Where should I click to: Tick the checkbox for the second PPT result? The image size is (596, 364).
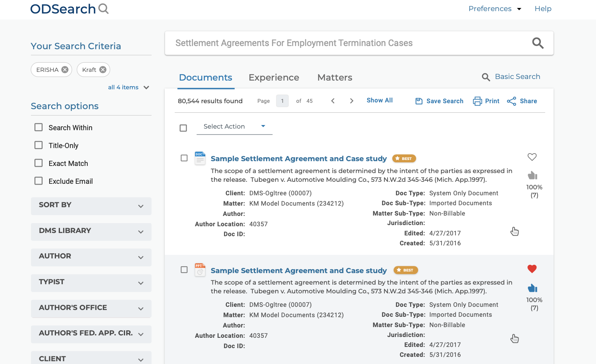(x=184, y=270)
